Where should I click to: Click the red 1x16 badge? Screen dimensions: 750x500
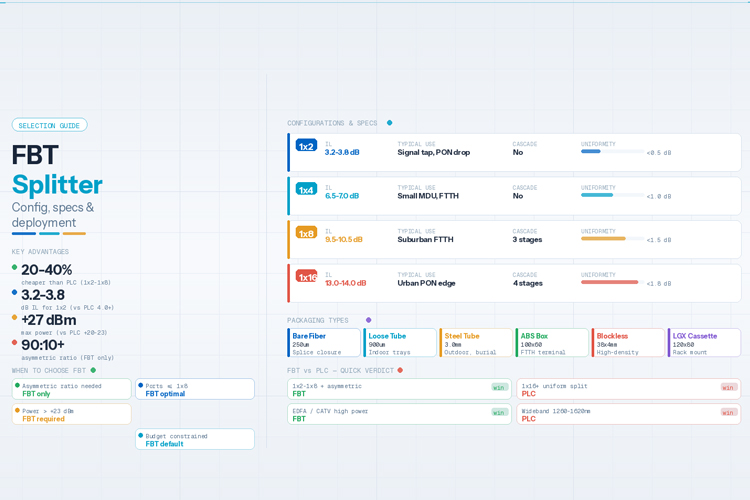306,277
